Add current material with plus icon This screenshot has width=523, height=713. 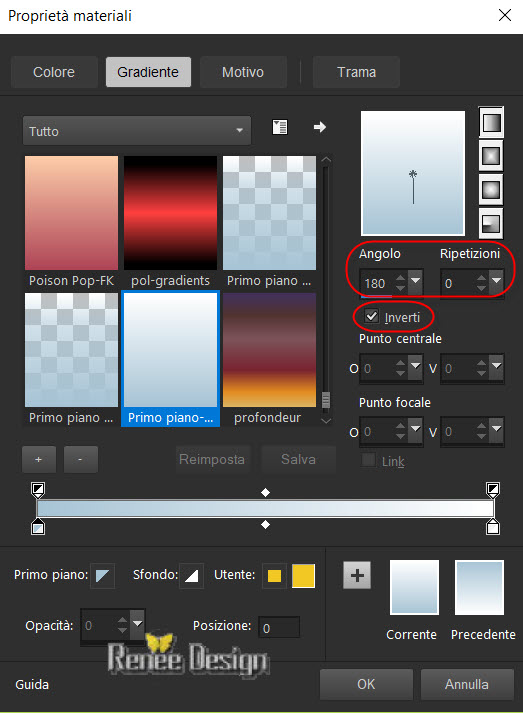pyautogui.click(x=357, y=575)
